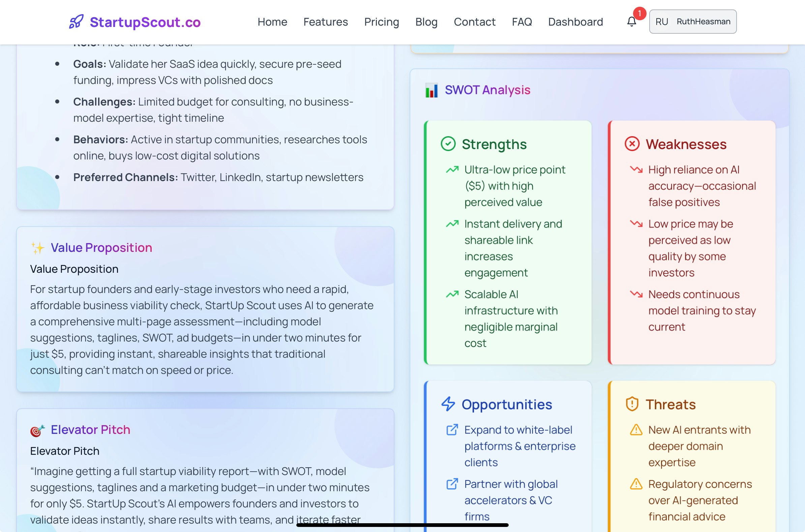Click the StartupScout.co brand link
This screenshot has height=532, width=805.
click(135, 22)
